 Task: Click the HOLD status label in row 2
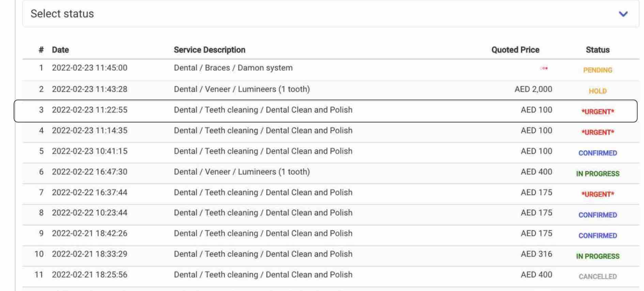[x=598, y=91]
